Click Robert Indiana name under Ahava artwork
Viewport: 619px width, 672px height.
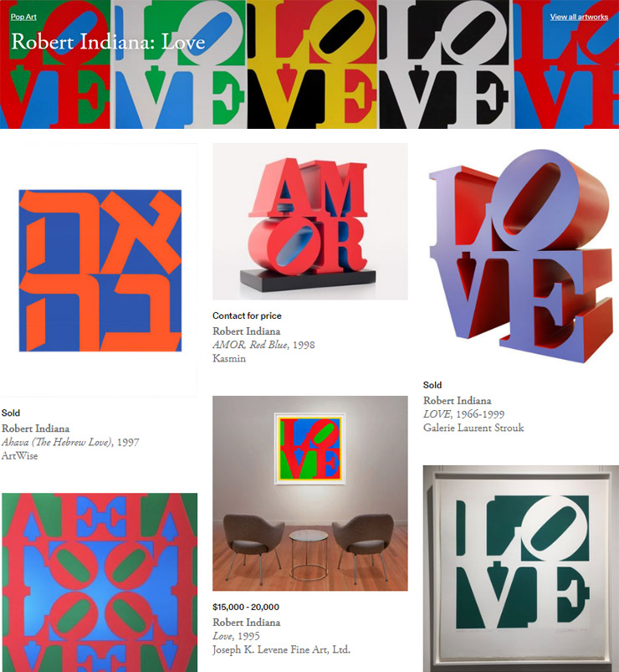pyautogui.click(x=35, y=428)
